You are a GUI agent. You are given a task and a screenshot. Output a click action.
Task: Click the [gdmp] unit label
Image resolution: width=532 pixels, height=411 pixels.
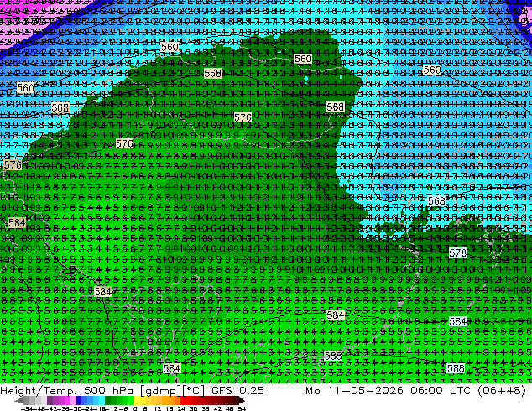[161, 391]
